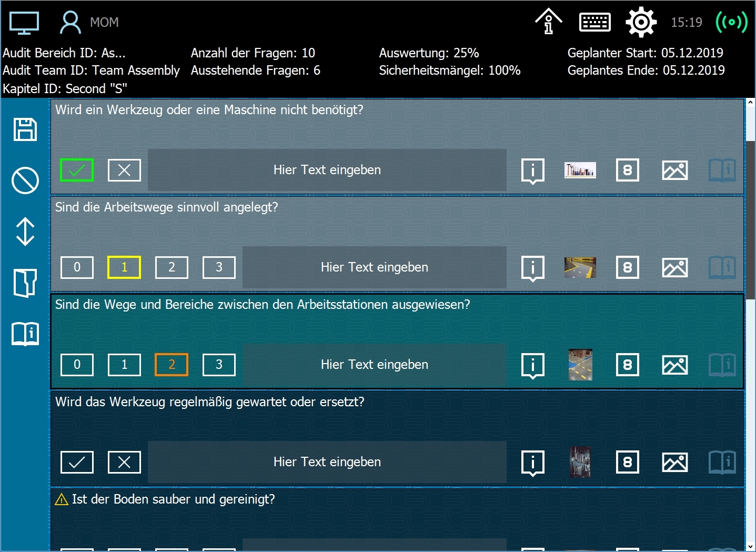The height and width of the screenshot is (552, 756).
Task: Open thumbnail photo for Arbeitswege sinnvoll question
Action: [580, 267]
